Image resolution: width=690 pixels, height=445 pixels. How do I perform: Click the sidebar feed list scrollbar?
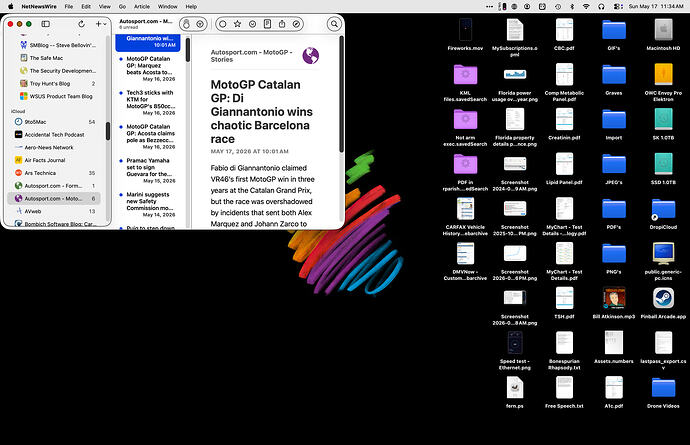click(108, 131)
